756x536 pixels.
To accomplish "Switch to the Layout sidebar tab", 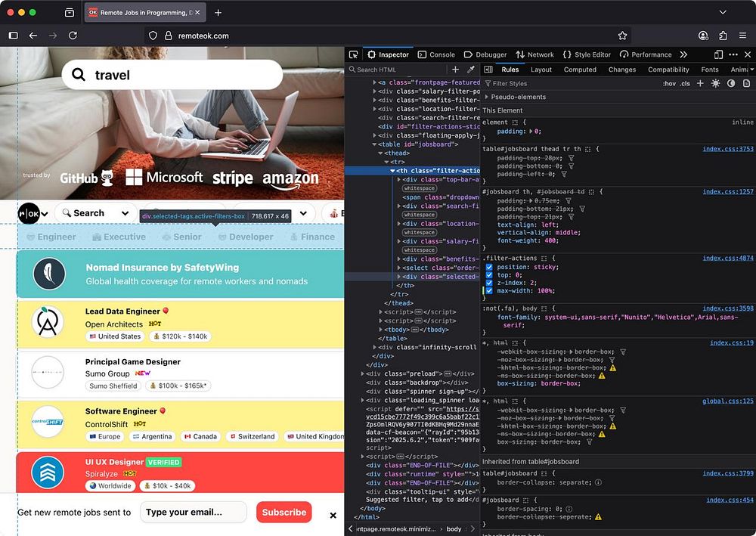I will (541, 70).
